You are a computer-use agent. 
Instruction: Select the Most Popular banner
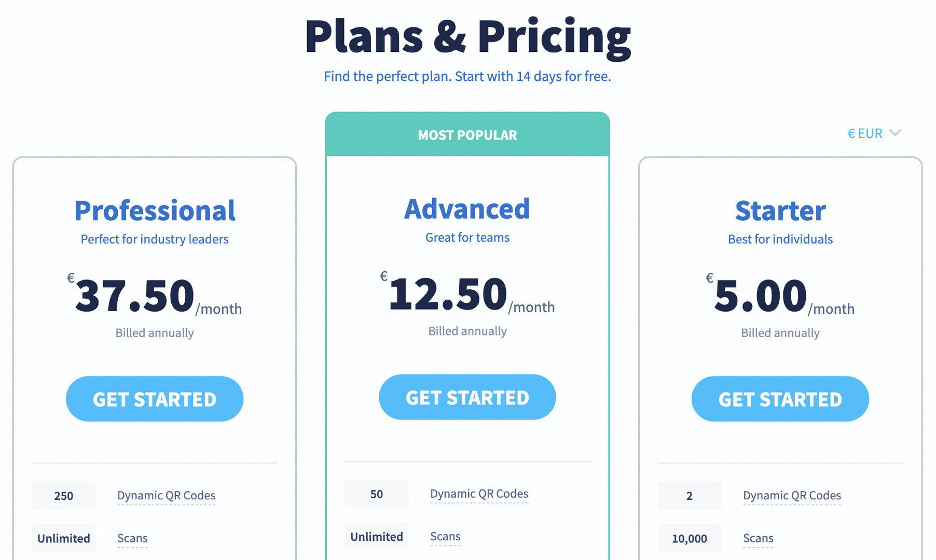[x=467, y=135]
